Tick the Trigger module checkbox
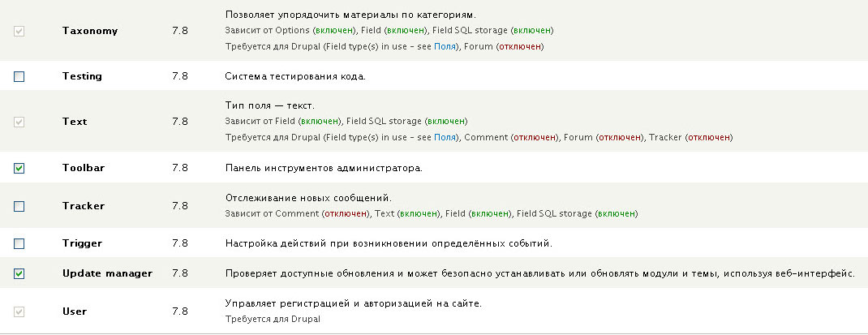Image resolution: width=868 pixels, height=335 pixels. tap(19, 243)
